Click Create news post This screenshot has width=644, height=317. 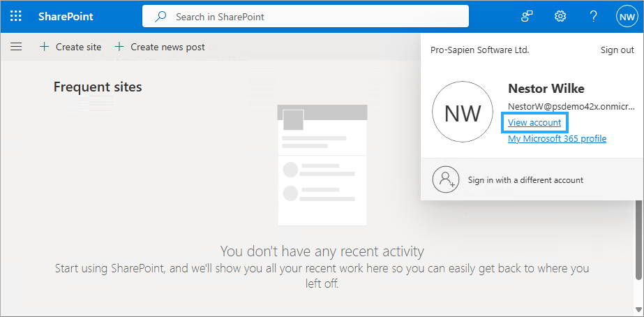[x=159, y=47]
